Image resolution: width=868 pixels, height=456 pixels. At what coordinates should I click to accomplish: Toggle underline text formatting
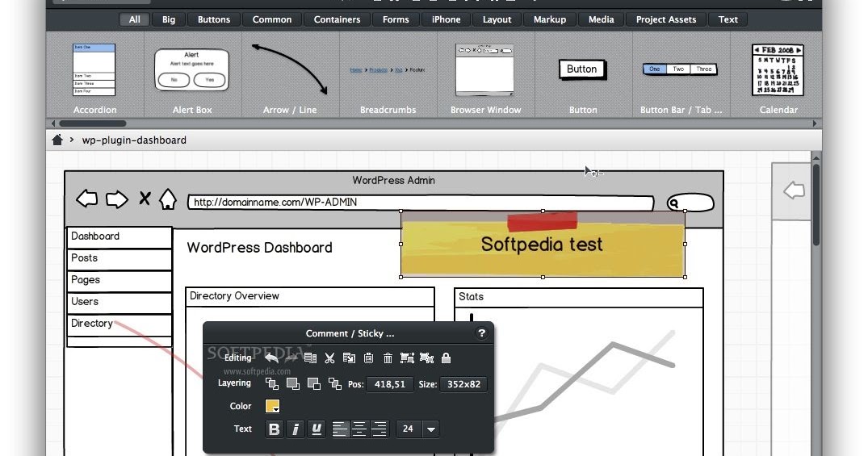(x=316, y=429)
